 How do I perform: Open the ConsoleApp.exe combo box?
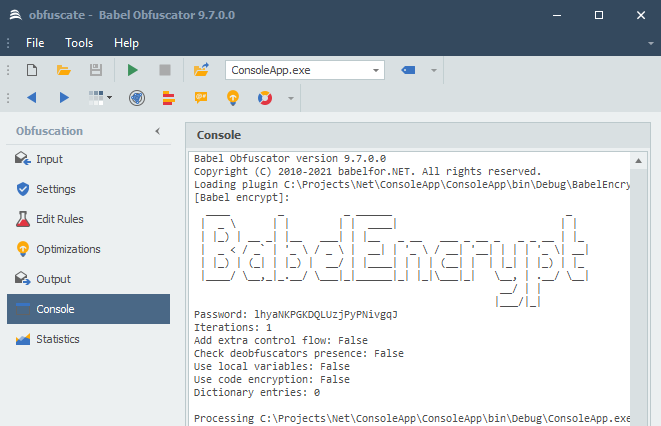tap(305, 70)
